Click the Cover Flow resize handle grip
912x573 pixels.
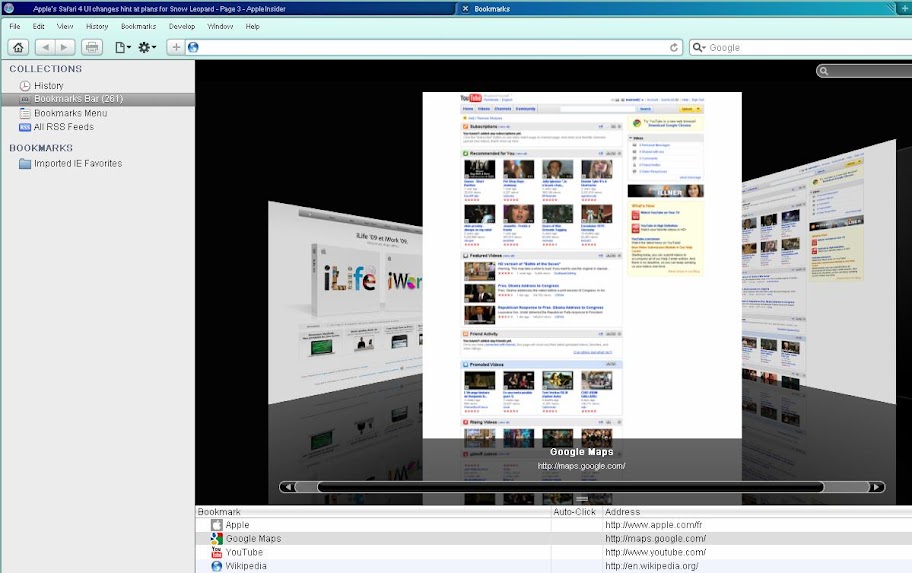tap(582, 499)
